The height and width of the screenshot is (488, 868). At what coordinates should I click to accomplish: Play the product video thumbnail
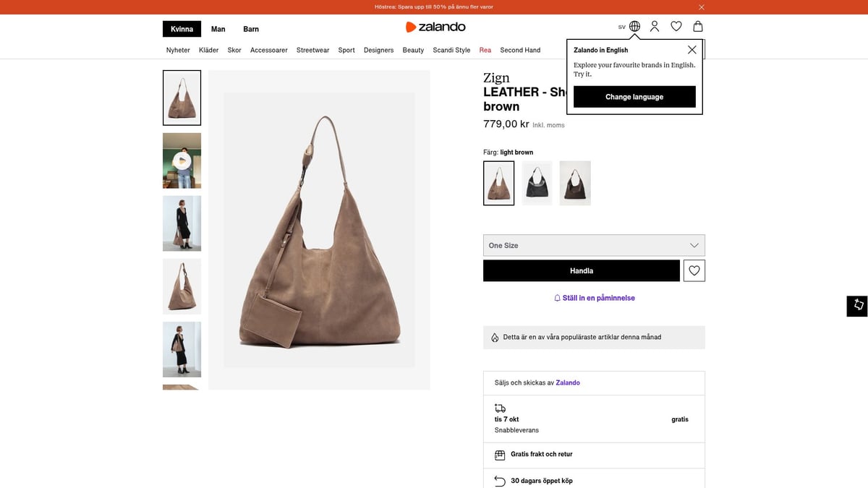182,160
